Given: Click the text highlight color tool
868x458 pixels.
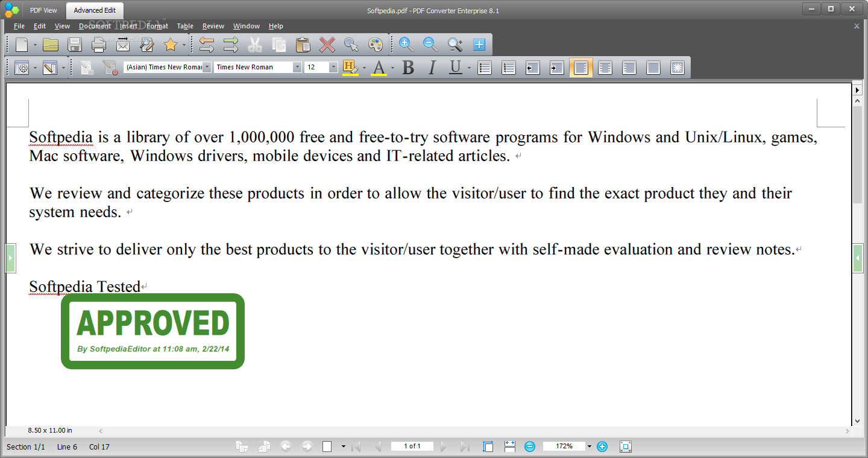Looking at the screenshot, I should pos(350,68).
